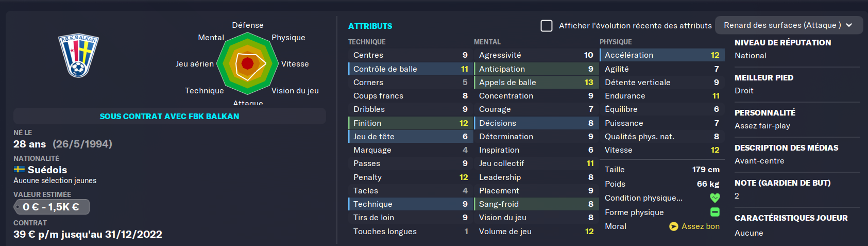Screen dimensions: 868x246
Task: Click the attribute radar polygon chart
Action: [248, 63]
